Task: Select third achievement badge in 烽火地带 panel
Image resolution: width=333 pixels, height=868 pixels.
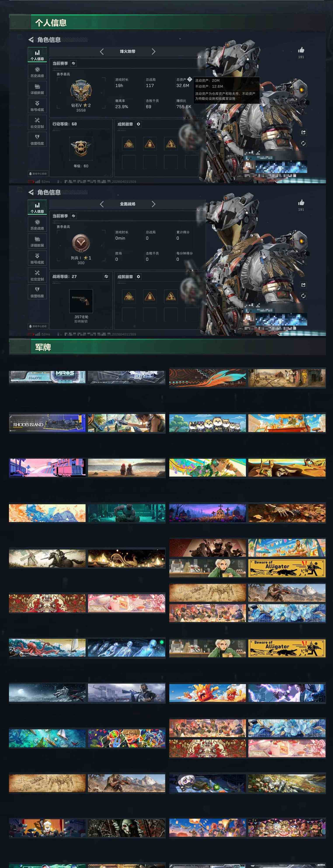Action: [171, 144]
